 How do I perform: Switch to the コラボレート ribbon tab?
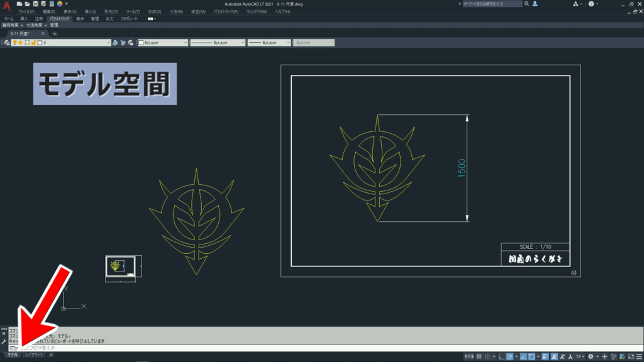tap(129, 19)
